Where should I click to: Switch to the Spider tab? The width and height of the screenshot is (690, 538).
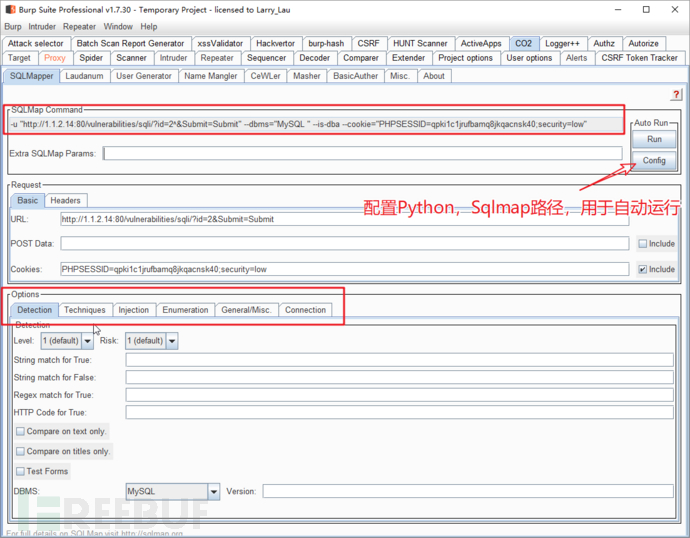click(x=91, y=58)
